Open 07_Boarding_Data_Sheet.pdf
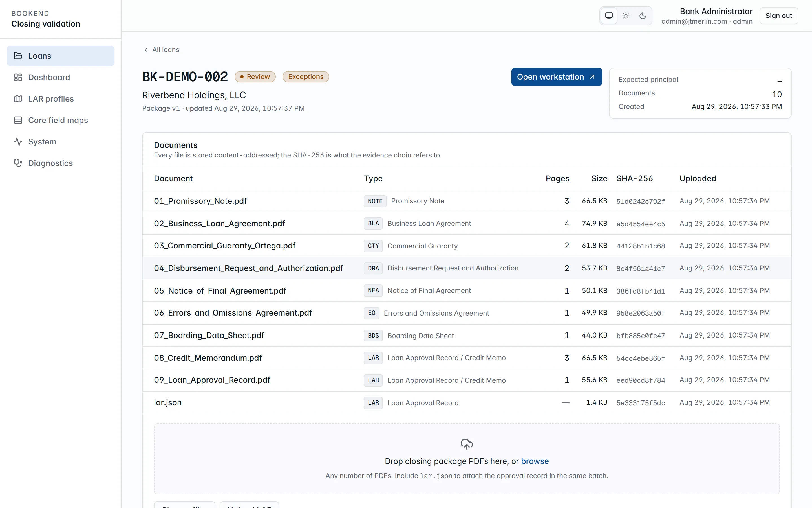The height and width of the screenshot is (508, 812). tap(209, 335)
